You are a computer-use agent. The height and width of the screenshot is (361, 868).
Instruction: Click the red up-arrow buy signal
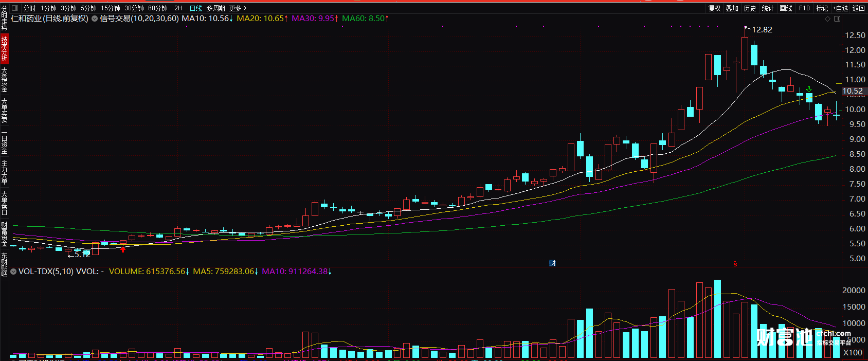123,249
